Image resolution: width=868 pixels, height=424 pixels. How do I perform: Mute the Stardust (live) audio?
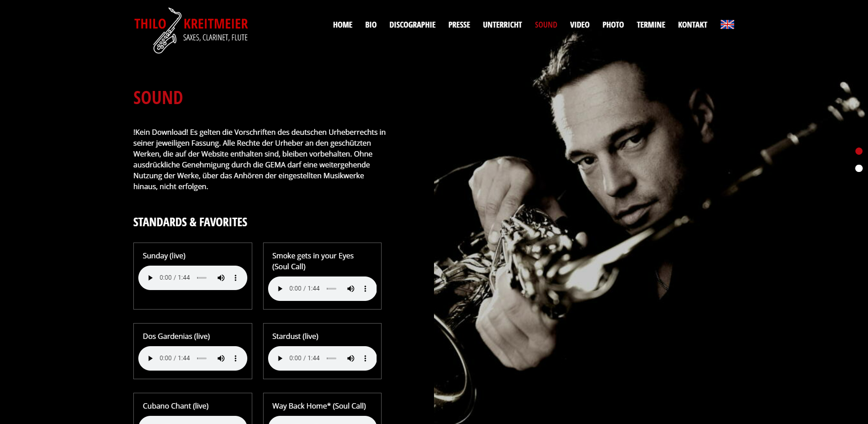[x=351, y=358]
